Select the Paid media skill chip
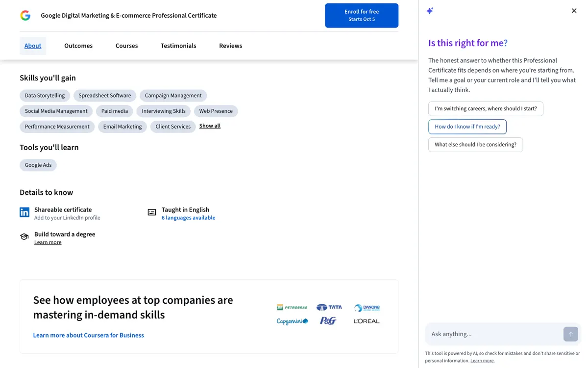The image size is (588, 368). (x=115, y=111)
